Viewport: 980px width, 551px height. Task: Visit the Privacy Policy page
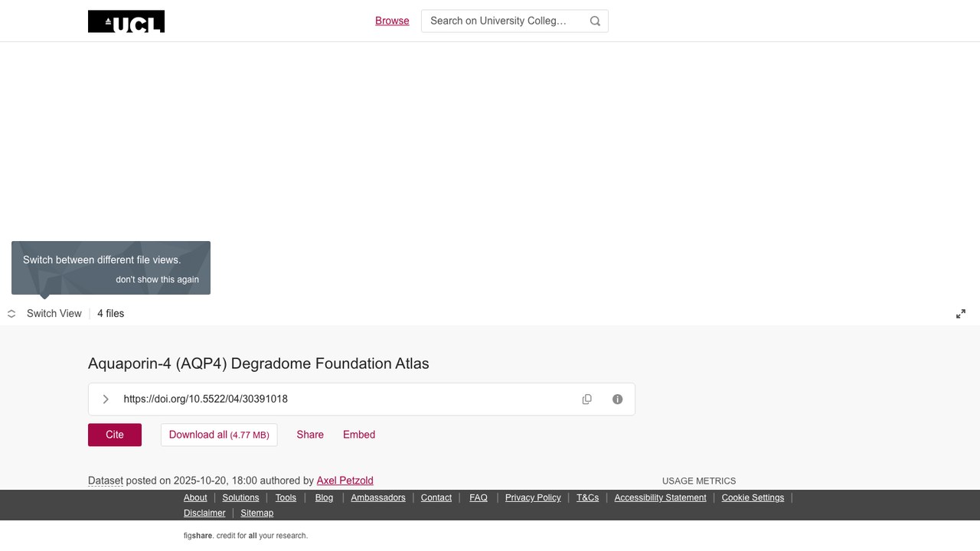[x=533, y=497]
